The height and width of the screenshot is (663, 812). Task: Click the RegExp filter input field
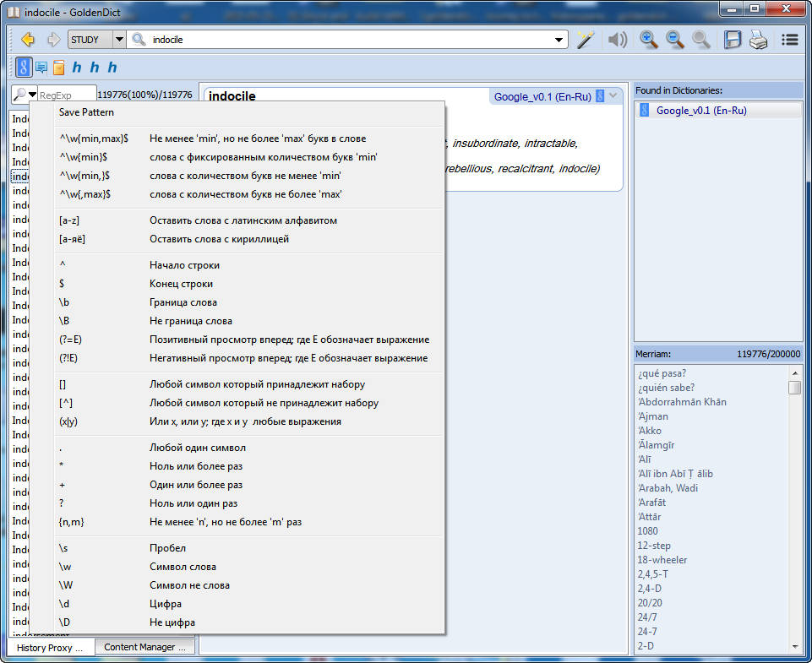point(67,95)
